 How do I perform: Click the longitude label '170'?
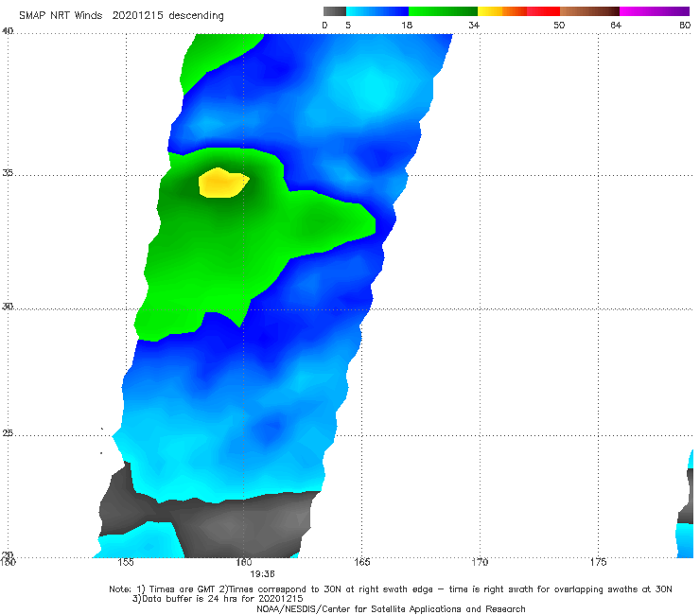[480, 562]
